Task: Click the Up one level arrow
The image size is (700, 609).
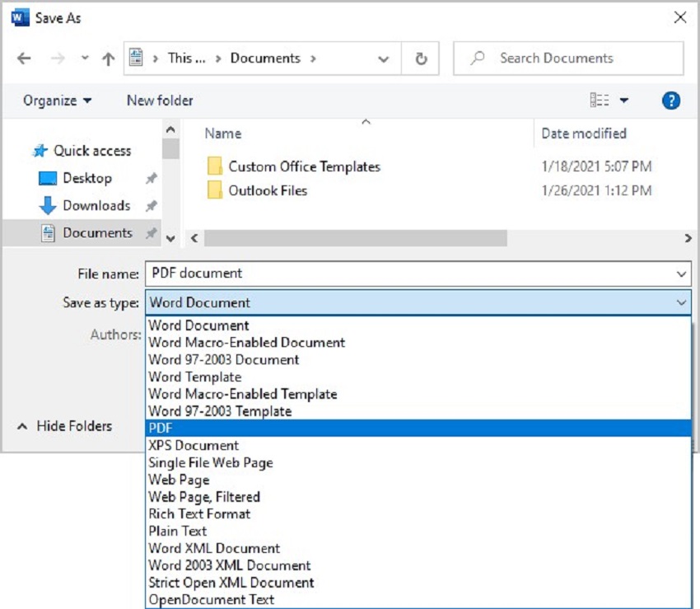Action: (108, 59)
